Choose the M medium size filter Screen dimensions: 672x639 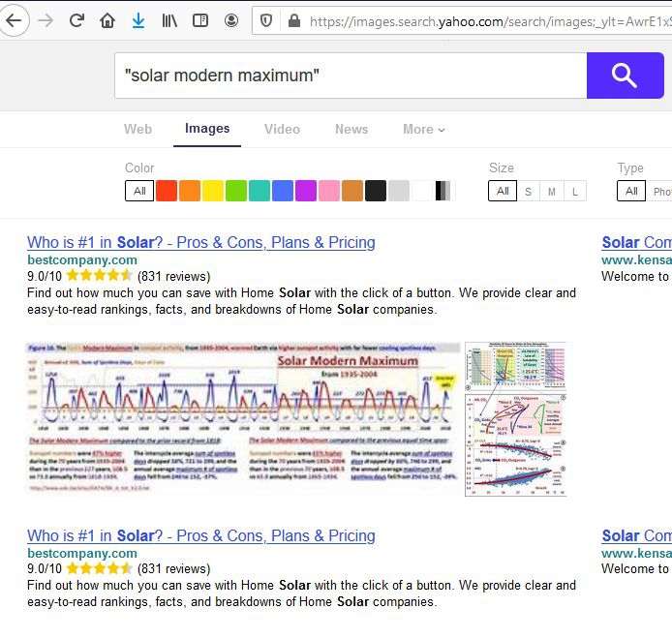pyautogui.click(x=552, y=191)
